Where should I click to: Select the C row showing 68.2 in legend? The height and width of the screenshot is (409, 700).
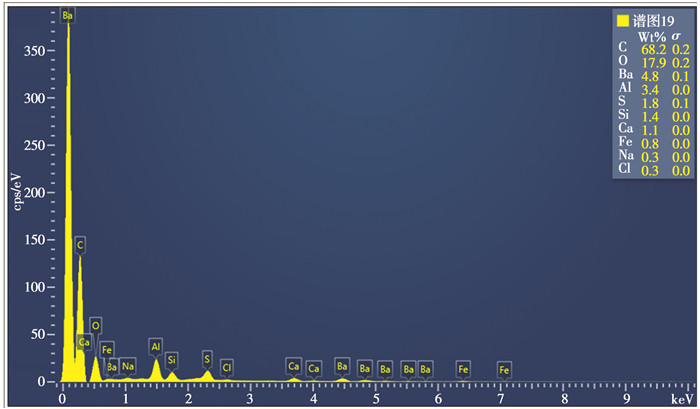(654, 48)
